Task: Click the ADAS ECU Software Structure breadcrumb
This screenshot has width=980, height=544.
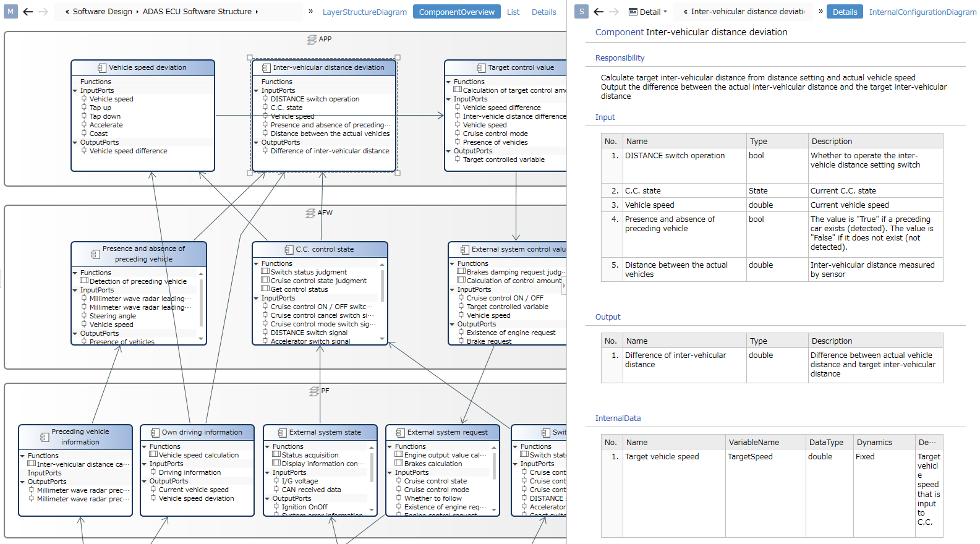Action: point(197,12)
